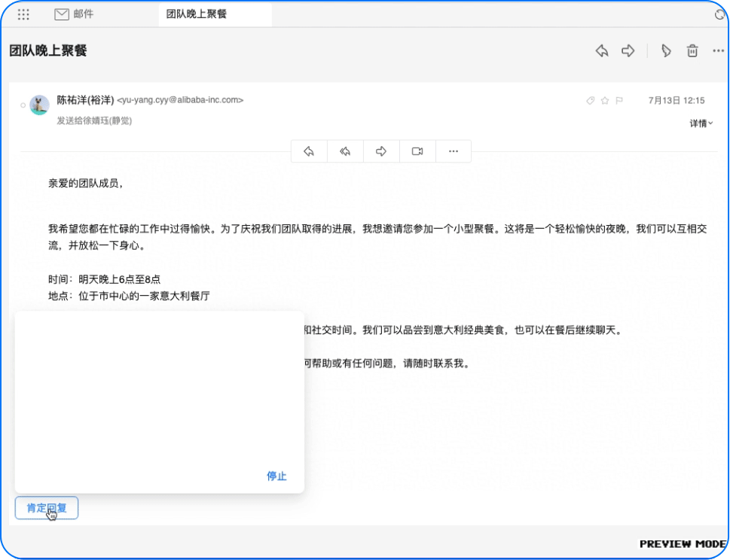Open the app grid launcher
This screenshot has height=560, width=730.
23,14
